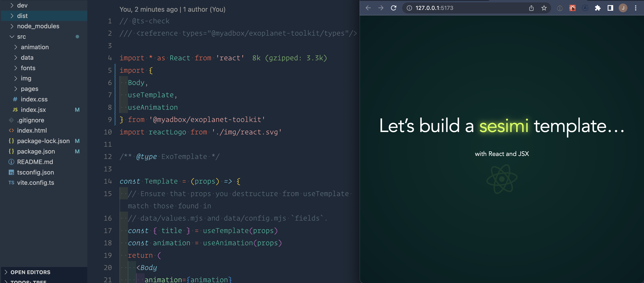
Task: Open package.json file
Action: tap(36, 152)
